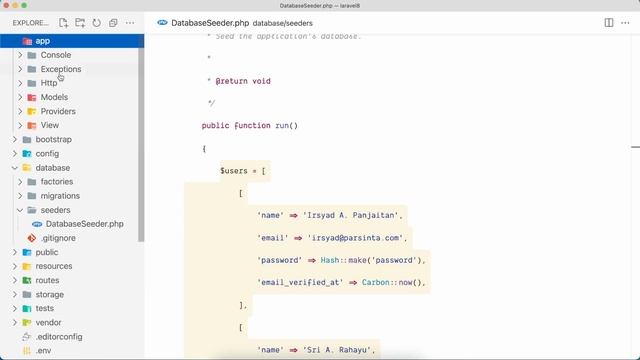Click the resources folder icon
Screen dimensions: 640x360
coord(27,266)
